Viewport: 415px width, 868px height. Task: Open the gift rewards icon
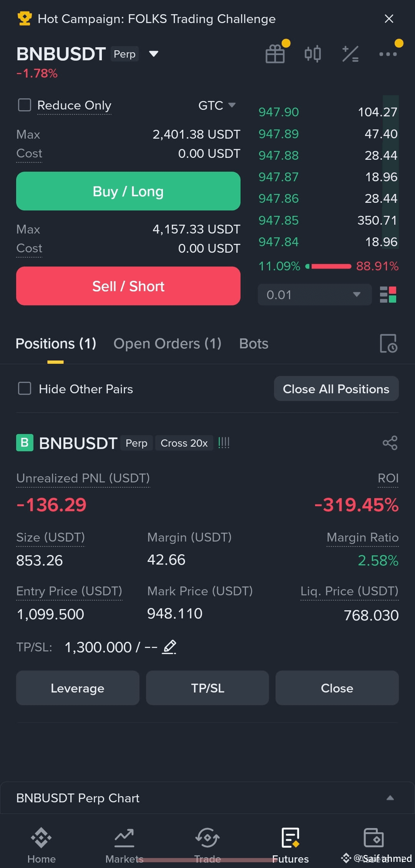click(x=275, y=54)
